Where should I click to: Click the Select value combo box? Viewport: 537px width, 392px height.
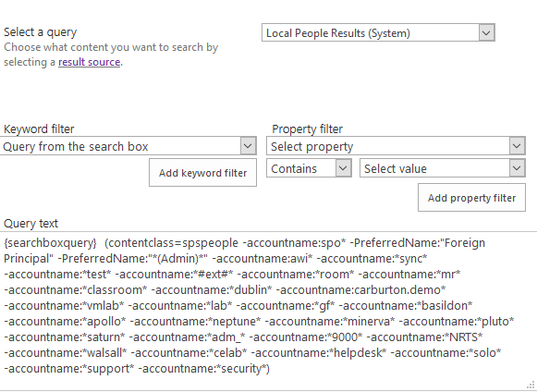[443, 168]
